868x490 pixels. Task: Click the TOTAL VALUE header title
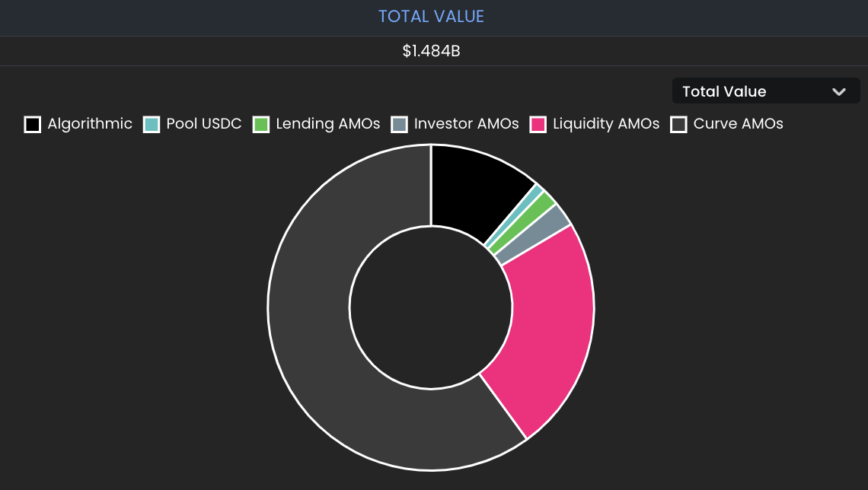click(431, 17)
